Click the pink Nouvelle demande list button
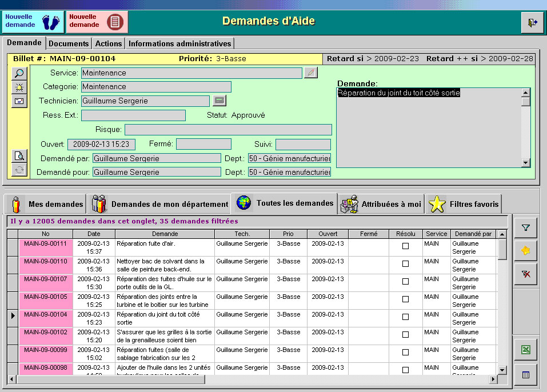The height and width of the screenshot is (392, 547). click(97, 22)
